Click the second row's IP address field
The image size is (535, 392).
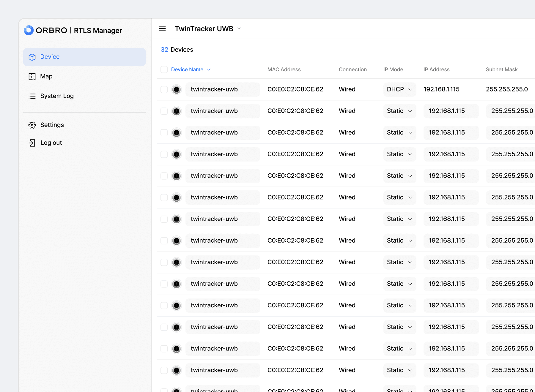tap(451, 111)
